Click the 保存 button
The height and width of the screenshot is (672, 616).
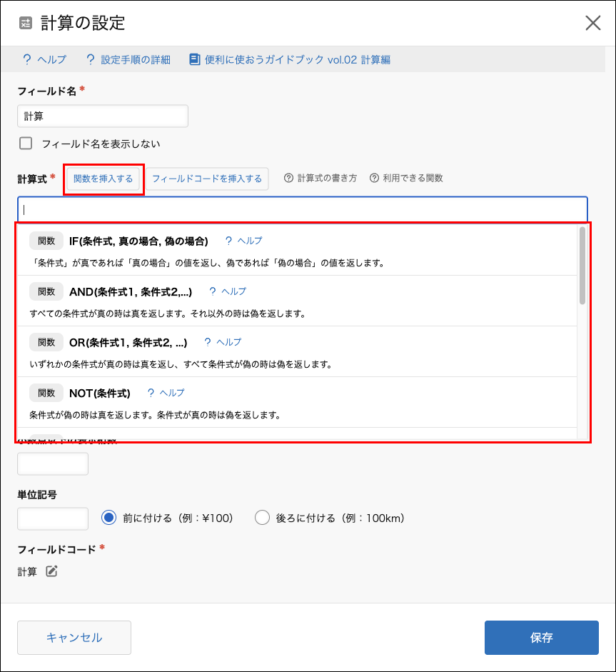tap(542, 638)
